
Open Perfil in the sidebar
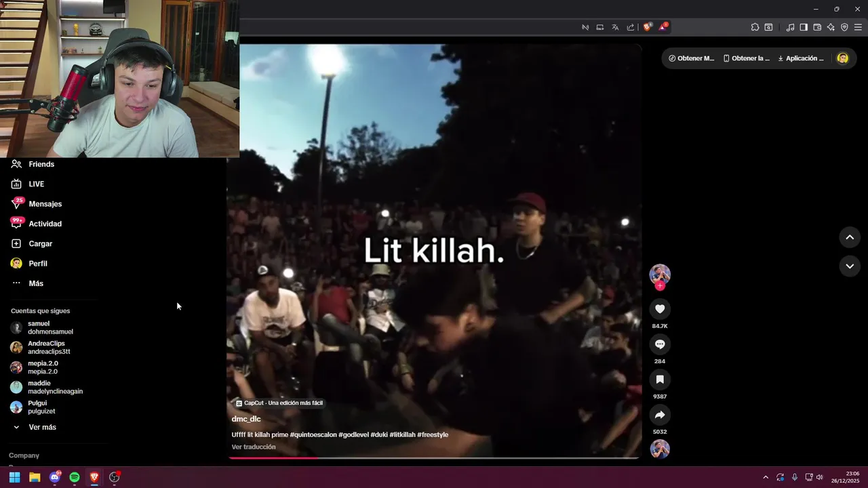[29, 264]
